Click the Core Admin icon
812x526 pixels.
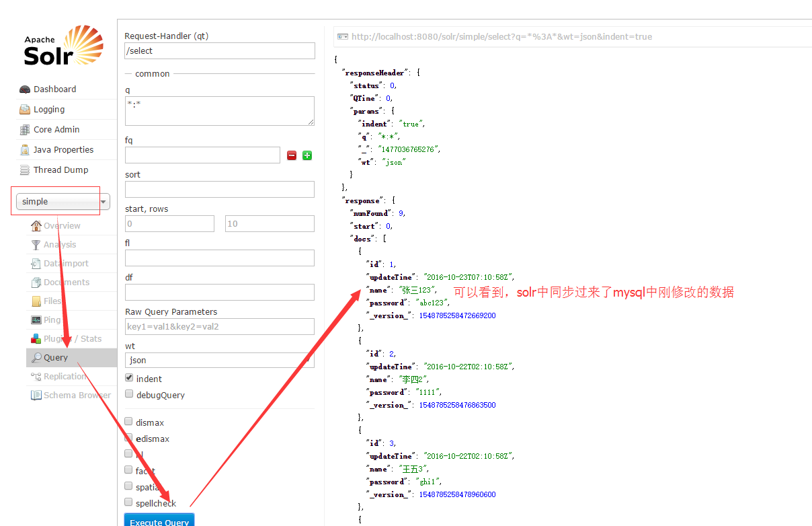click(x=25, y=129)
